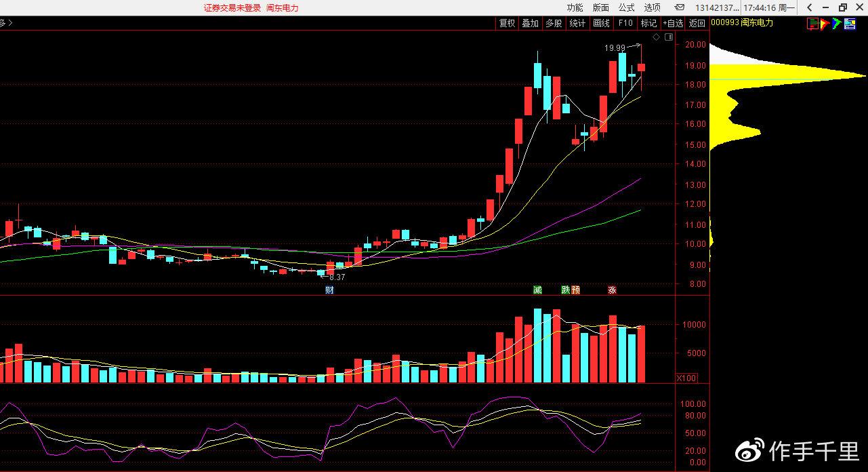Click the red list icon right of stock name
The width and height of the screenshot is (868, 472).
pos(812,23)
